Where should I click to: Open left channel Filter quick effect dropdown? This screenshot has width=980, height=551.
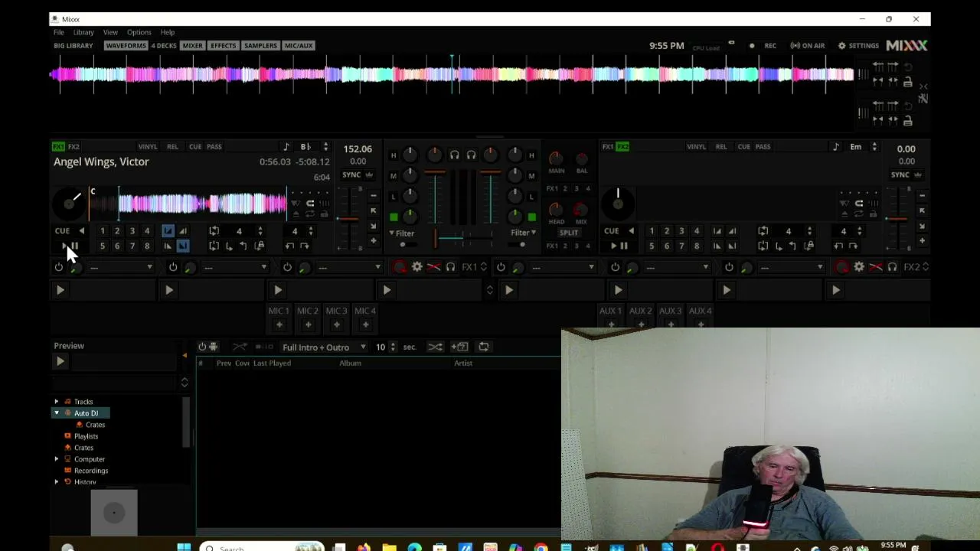tap(402, 233)
